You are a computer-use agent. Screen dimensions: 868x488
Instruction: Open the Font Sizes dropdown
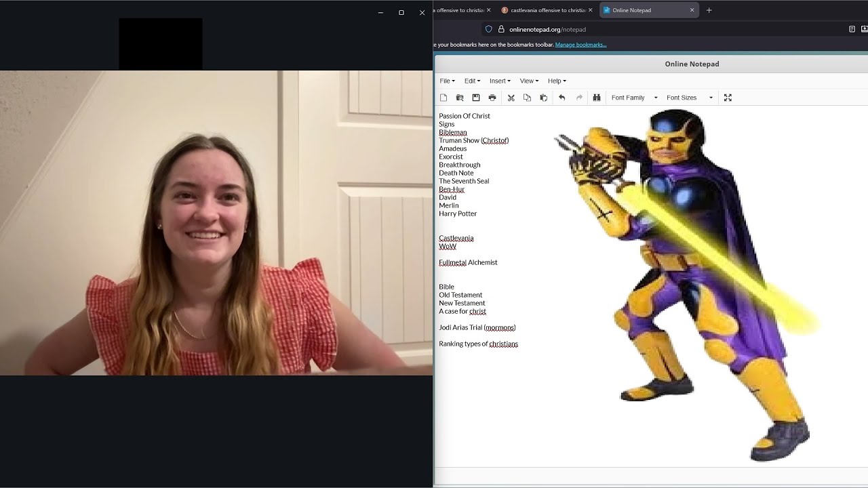[x=689, y=98]
